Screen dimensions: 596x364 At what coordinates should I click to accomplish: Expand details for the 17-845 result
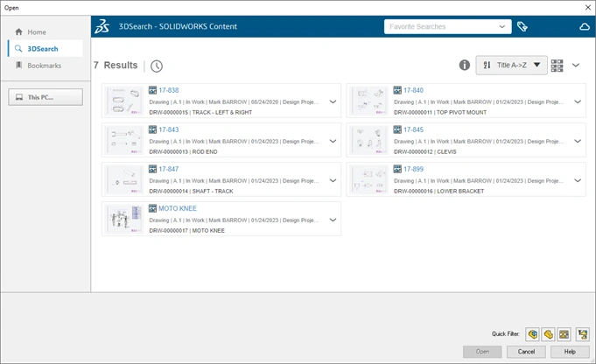(578, 142)
